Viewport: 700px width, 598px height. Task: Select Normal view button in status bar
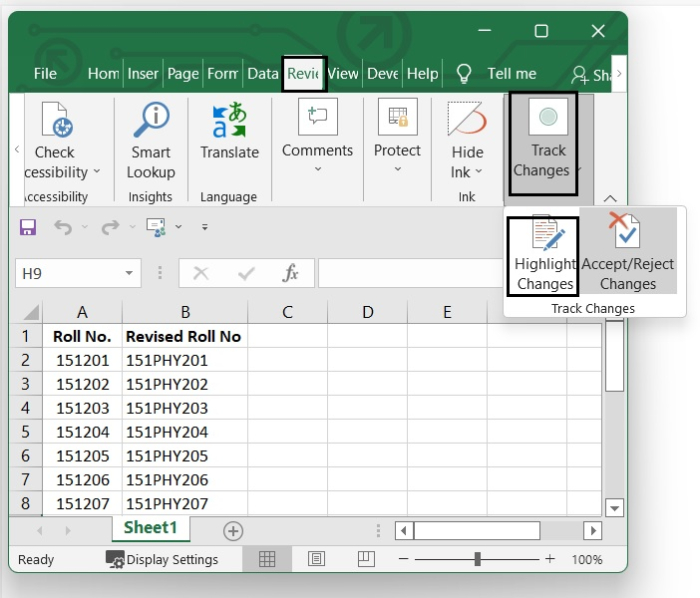[267, 559]
